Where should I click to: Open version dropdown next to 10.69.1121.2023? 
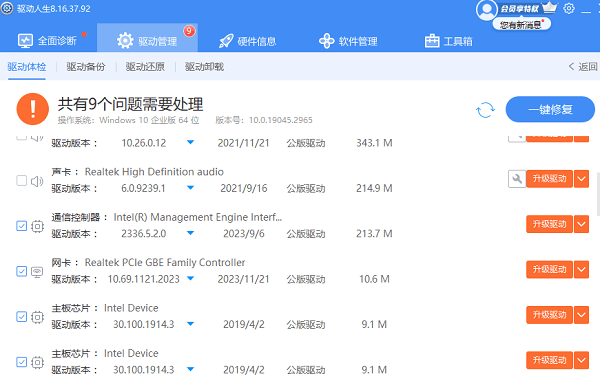pos(190,279)
